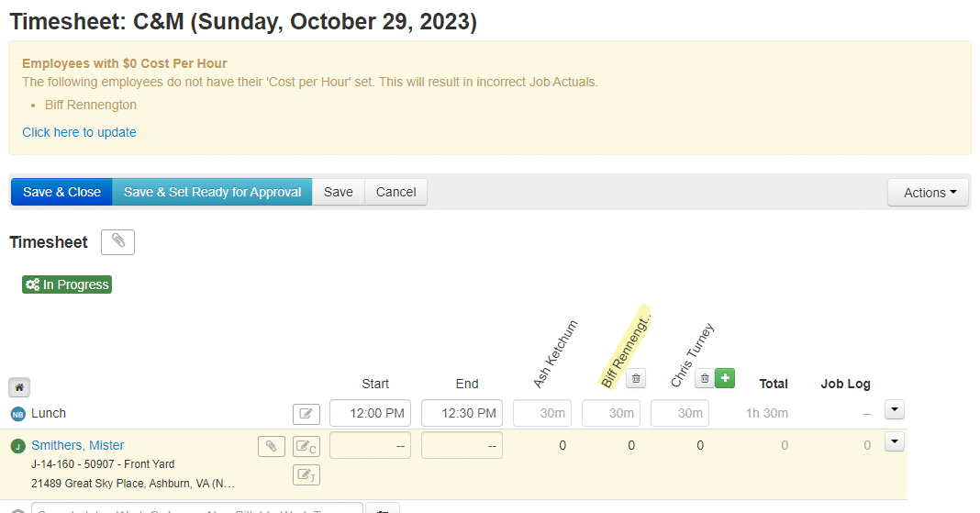Expand the Lunch row options arrow
The height and width of the screenshot is (513, 980).
894,409
